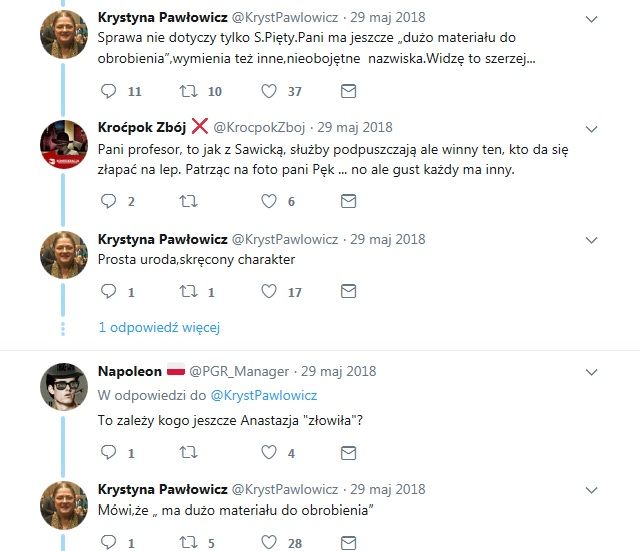
Task: Share Napoleon's tweet via message icon
Action: pos(348,453)
